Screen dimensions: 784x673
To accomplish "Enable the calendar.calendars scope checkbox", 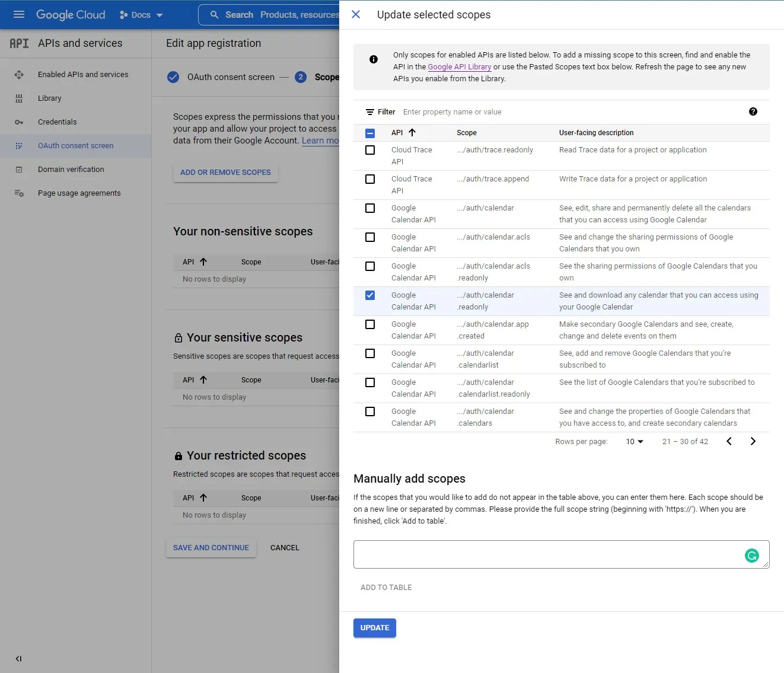I will tap(370, 412).
